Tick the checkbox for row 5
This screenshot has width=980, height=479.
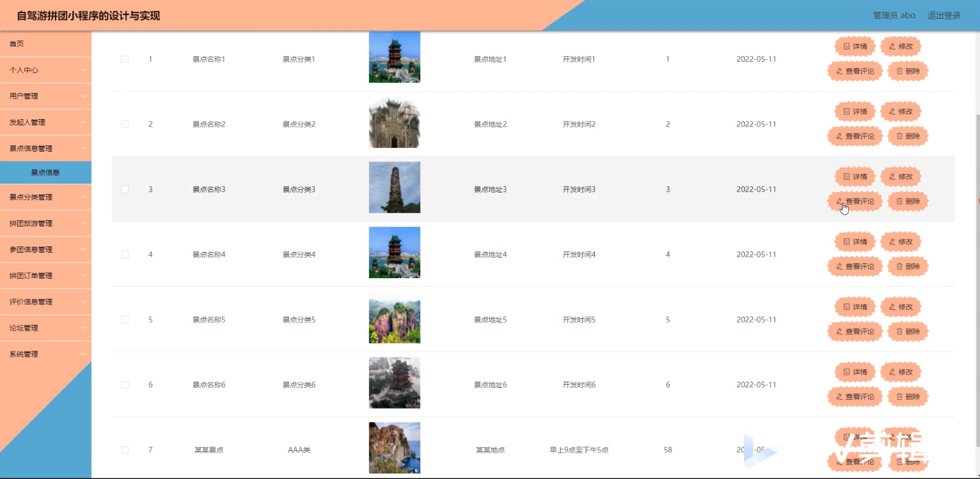click(x=125, y=320)
